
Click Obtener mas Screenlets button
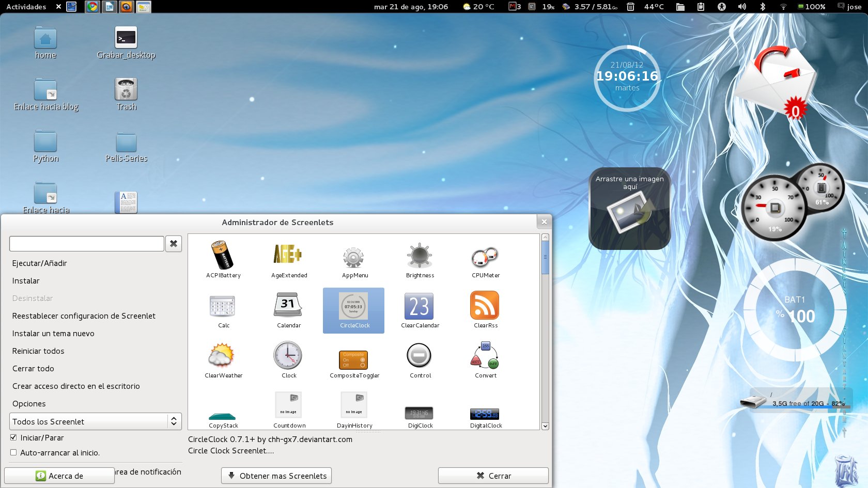tap(276, 475)
